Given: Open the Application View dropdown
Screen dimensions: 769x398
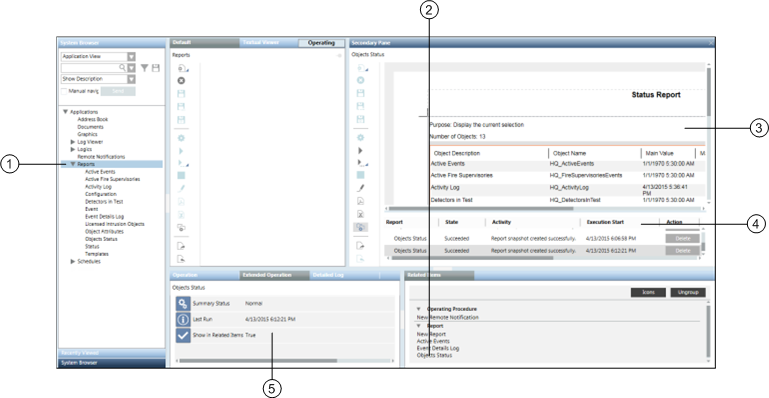Looking at the screenshot, I should click(x=131, y=57).
